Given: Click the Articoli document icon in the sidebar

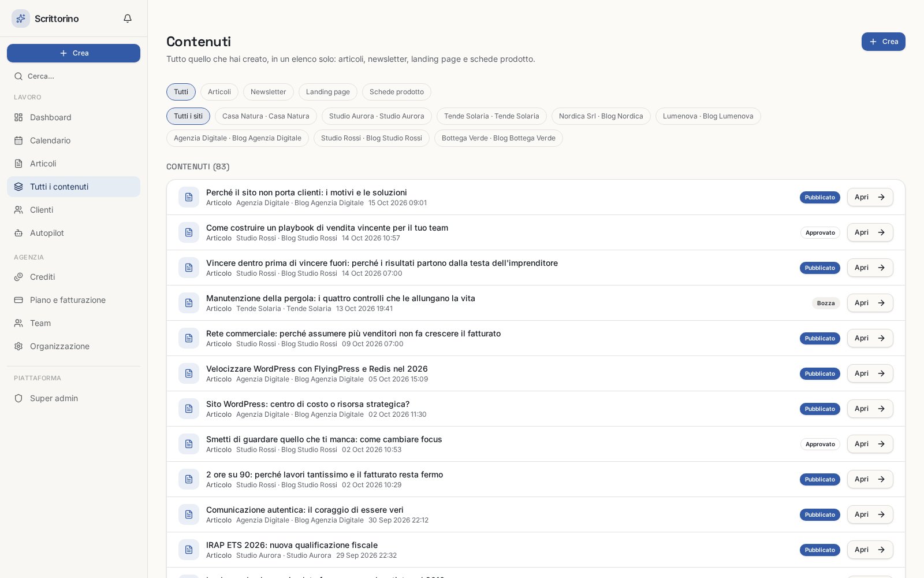Looking at the screenshot, I should [x=18, y=164].
